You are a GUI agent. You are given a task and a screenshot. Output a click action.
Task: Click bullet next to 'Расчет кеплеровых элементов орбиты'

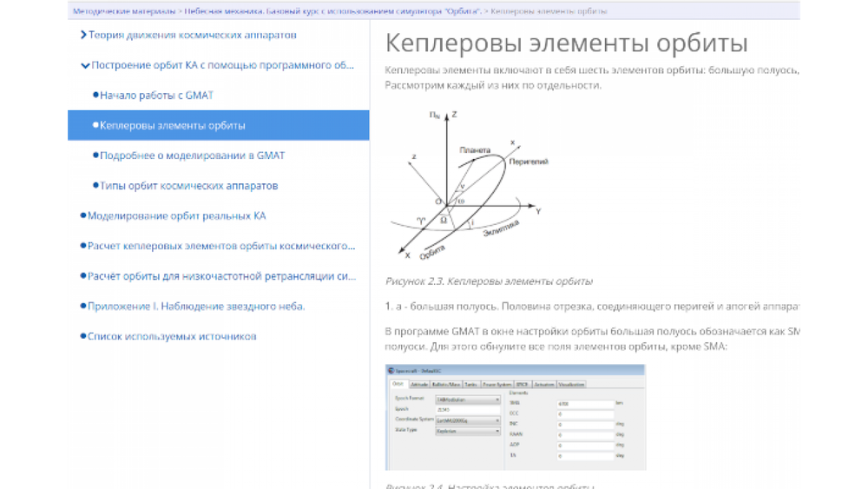click(x=82, y=246)
